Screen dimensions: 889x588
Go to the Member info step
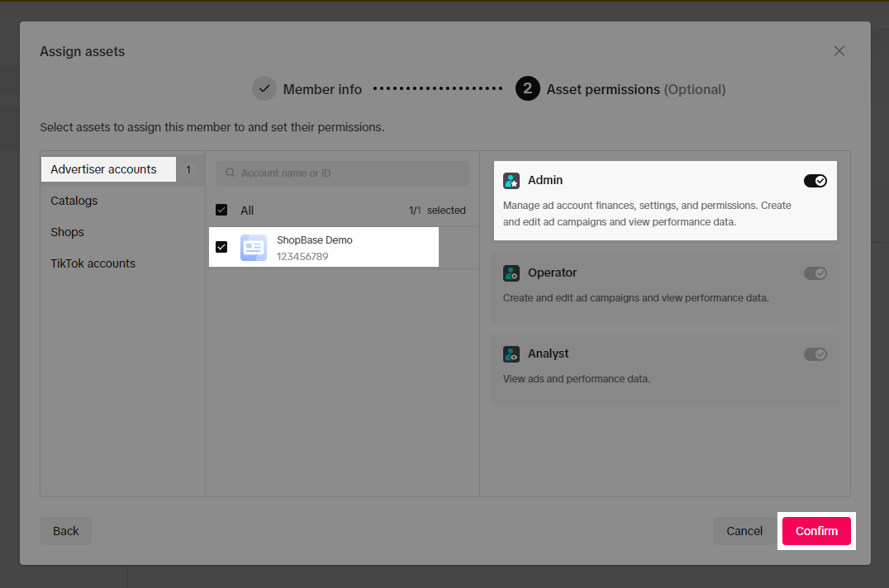322,89
